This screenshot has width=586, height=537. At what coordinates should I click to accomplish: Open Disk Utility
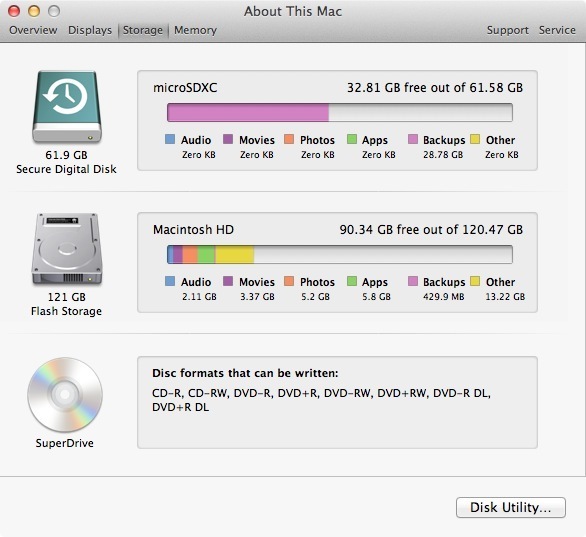coord(511,507)
